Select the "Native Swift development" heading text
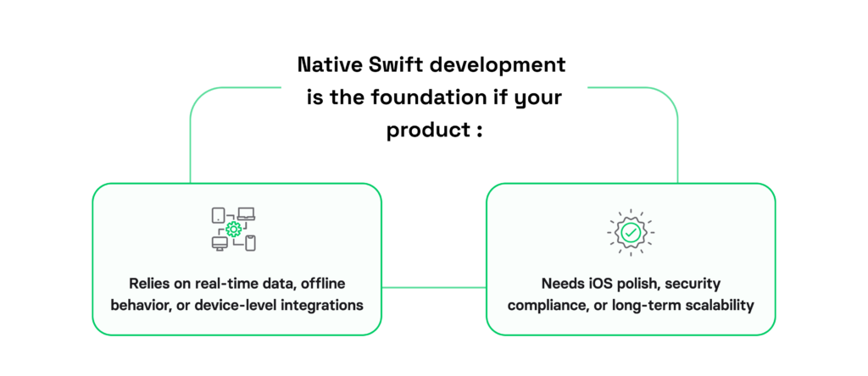 coord(431,64)
